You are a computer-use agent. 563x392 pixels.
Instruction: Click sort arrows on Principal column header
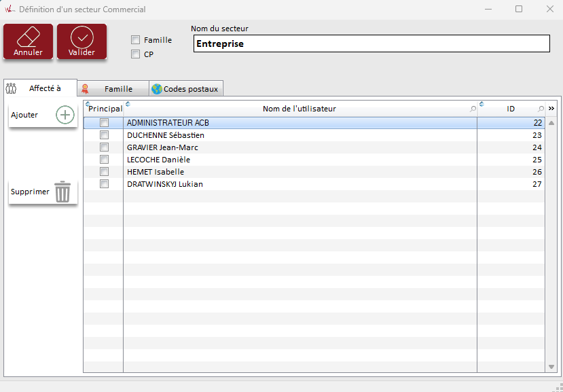[87, 104]
